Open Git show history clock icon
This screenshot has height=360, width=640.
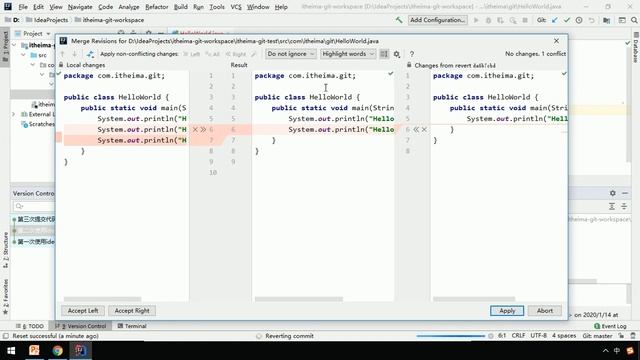(579, 20)
